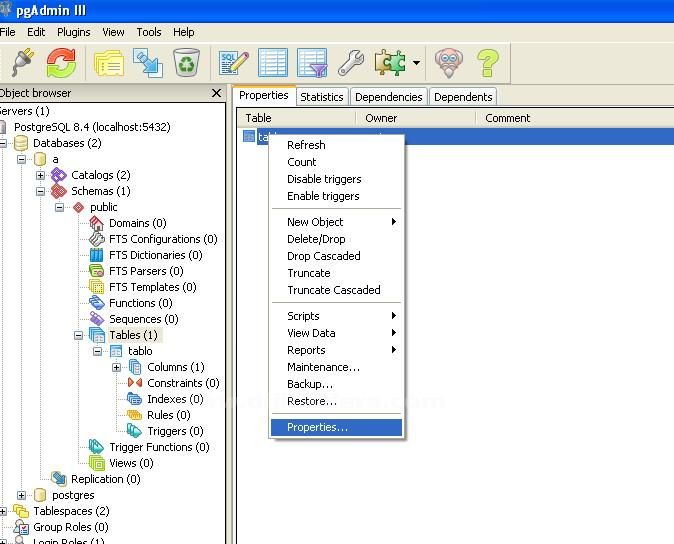Select Tablespaces (2) tree node
The height and width of the screenshot is (544, 674).
coord(71,511)
